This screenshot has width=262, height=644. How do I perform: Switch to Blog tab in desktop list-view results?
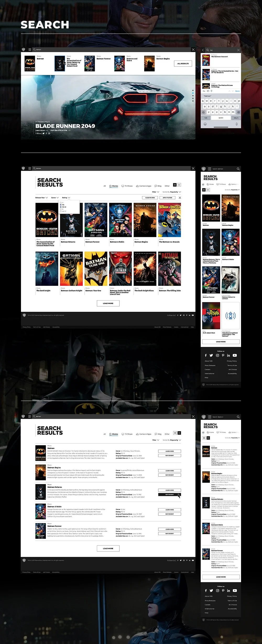pyautogui.click(x=158, y=434)
